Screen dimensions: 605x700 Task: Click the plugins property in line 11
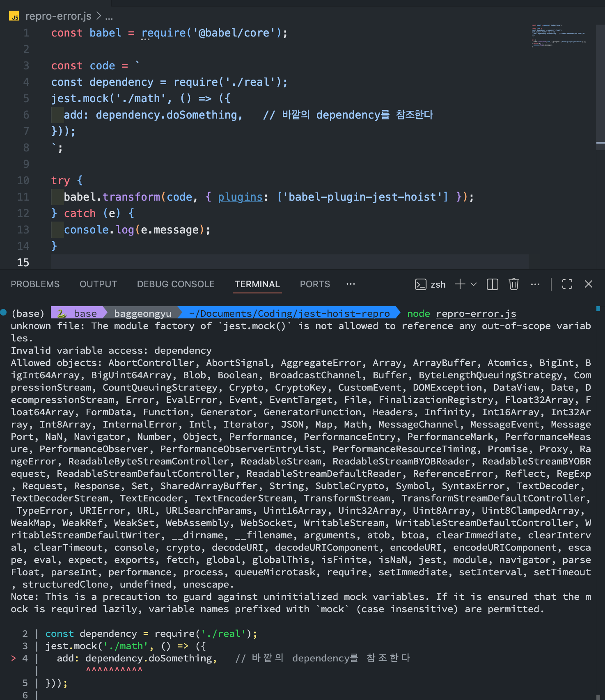point(240,197)
